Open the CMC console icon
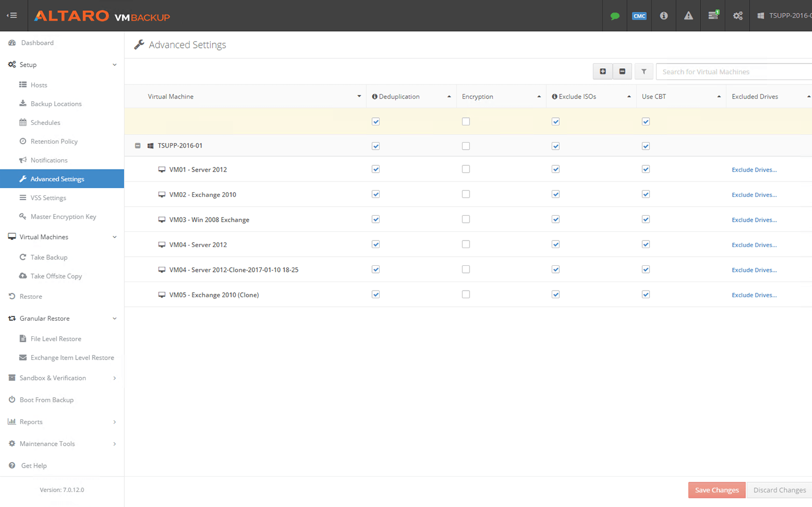Image resolution: width=812 pixels, height=507 pixels. tap(639, 16)
